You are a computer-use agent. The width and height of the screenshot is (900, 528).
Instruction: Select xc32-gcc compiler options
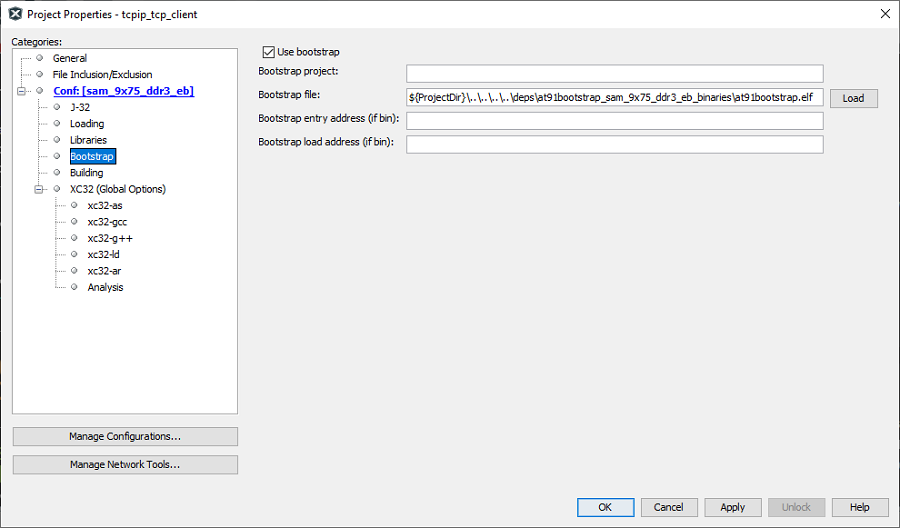click(107, 222)
